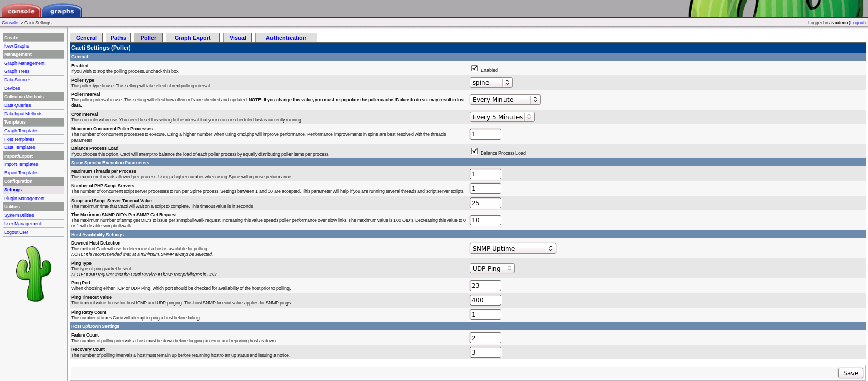Click the Ping Port field
The width and height of the screenshot is (868, 381).
485,285
